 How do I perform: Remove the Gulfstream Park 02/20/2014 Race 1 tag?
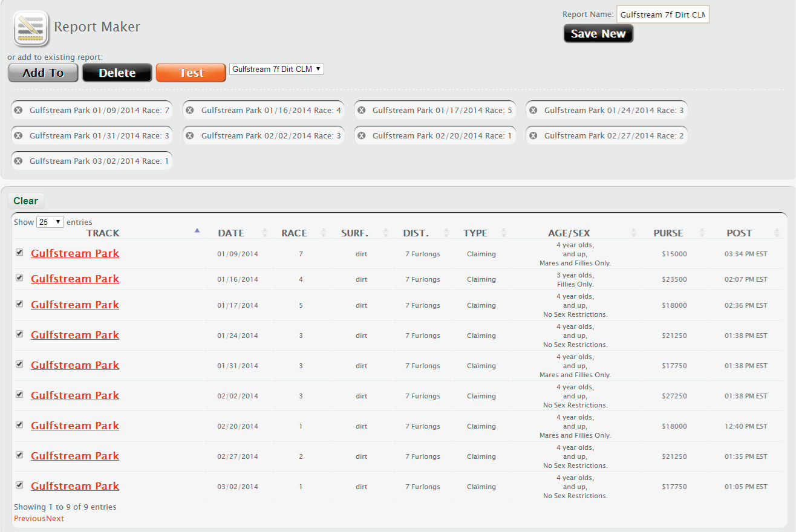point(361,135)
